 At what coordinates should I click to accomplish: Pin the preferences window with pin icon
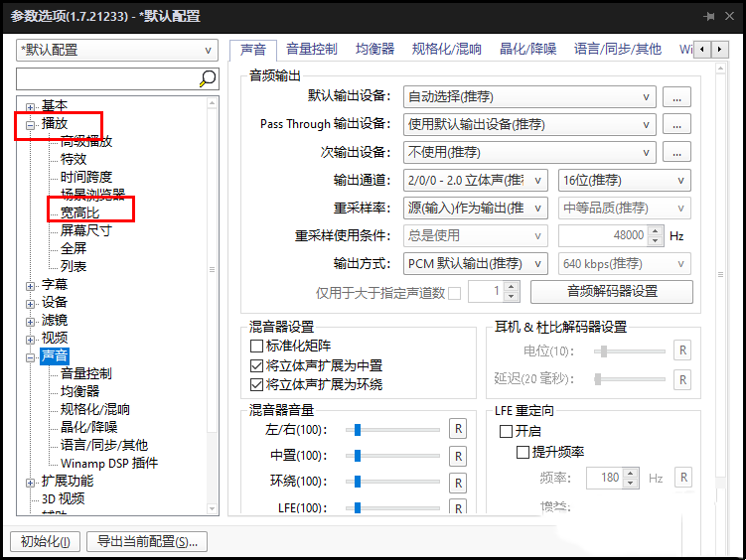[x=709, y=17]
